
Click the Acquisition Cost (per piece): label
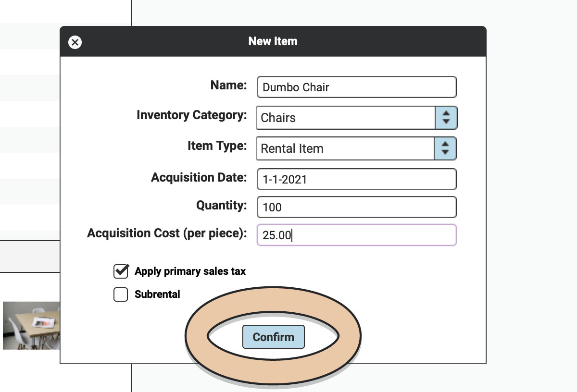167,233
